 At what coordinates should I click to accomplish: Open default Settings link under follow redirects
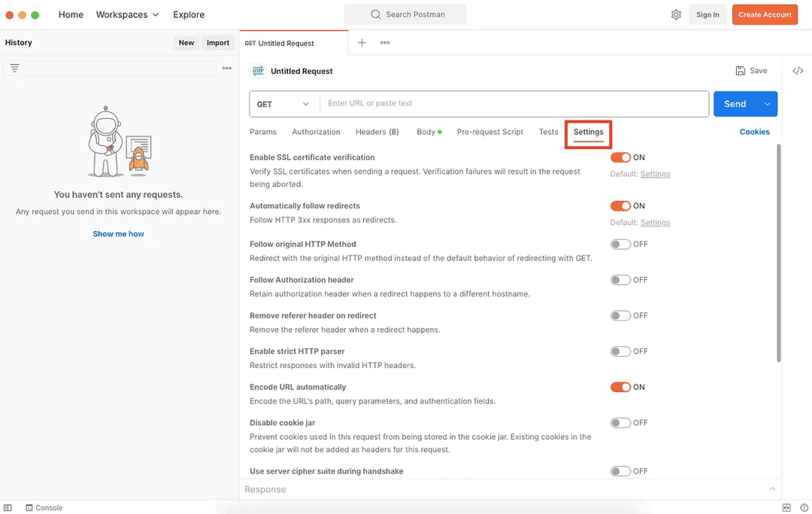tap(655, 223)
